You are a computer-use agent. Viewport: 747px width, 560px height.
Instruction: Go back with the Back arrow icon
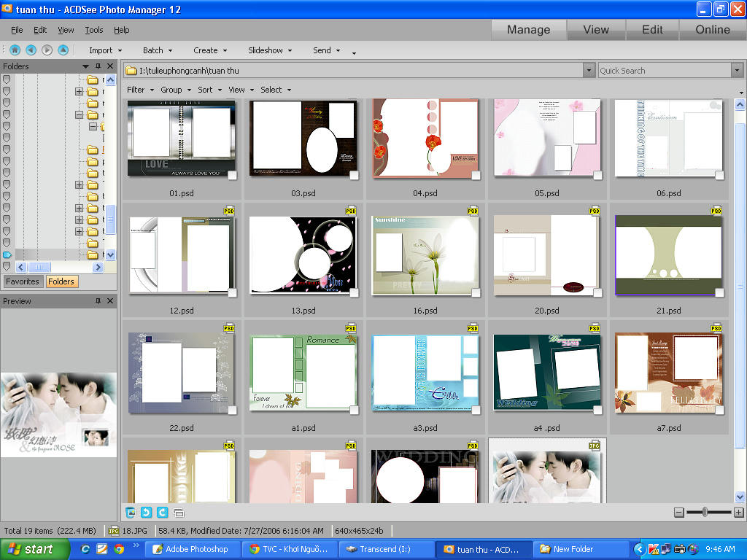pyautogui.click(x=31, y=50)
